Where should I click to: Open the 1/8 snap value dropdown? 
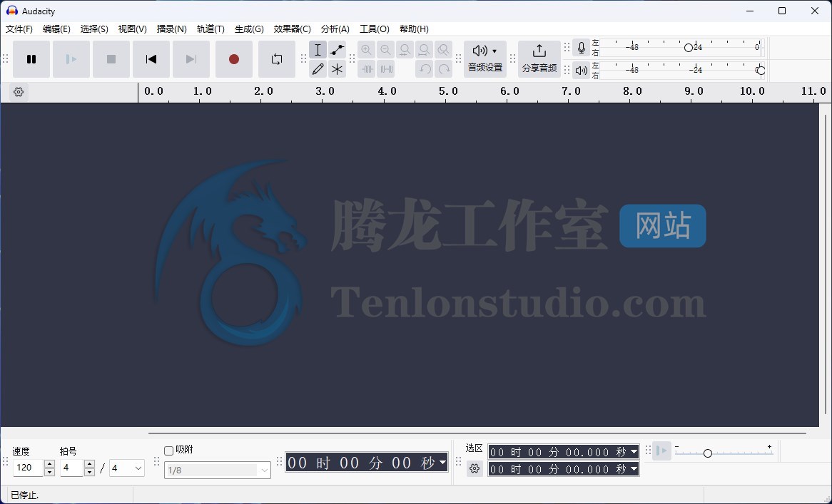click(x=218, y=470)
